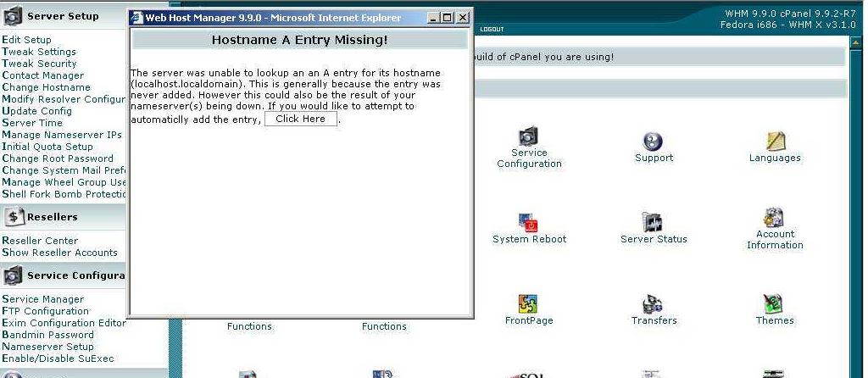Click the System Reboot icon
The height and width of the screenshot is (378, 868).
[529, 224]
